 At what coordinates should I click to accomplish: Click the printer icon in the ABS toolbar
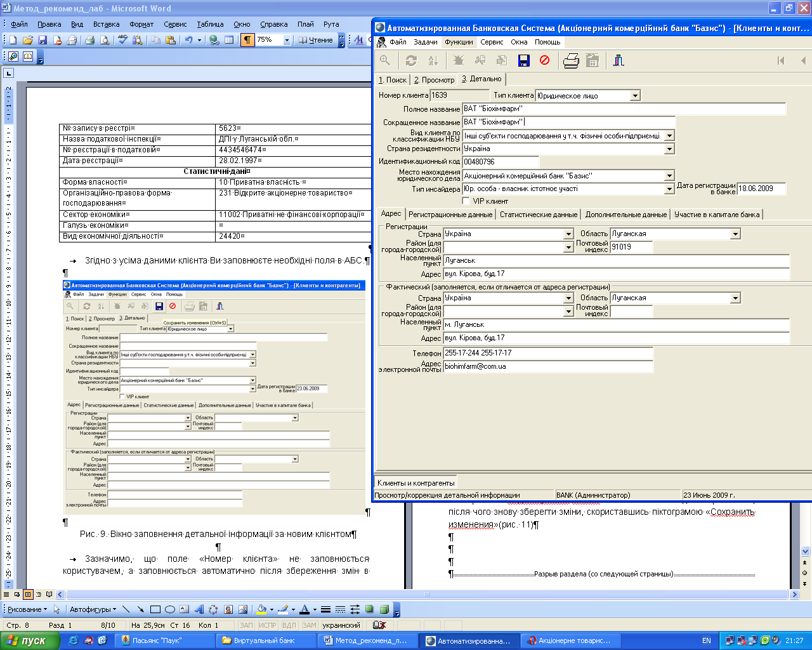pyautogui.click(x=571, y=60)
